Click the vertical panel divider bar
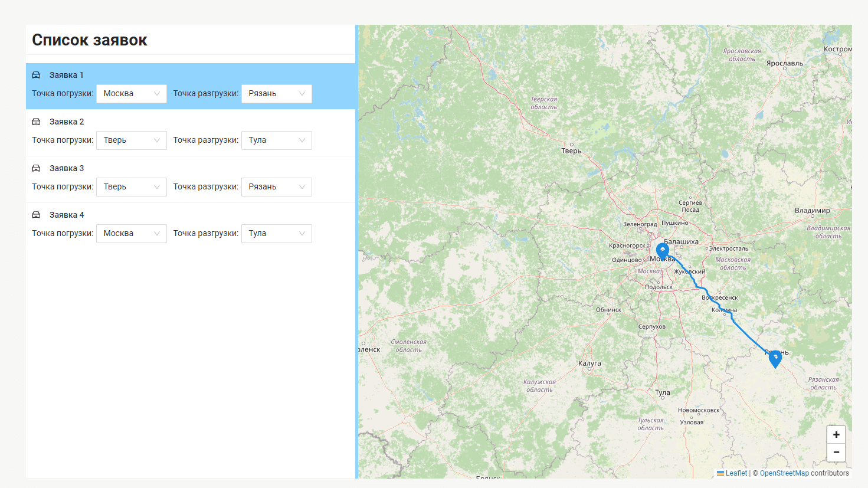 (x=356, y=251)
